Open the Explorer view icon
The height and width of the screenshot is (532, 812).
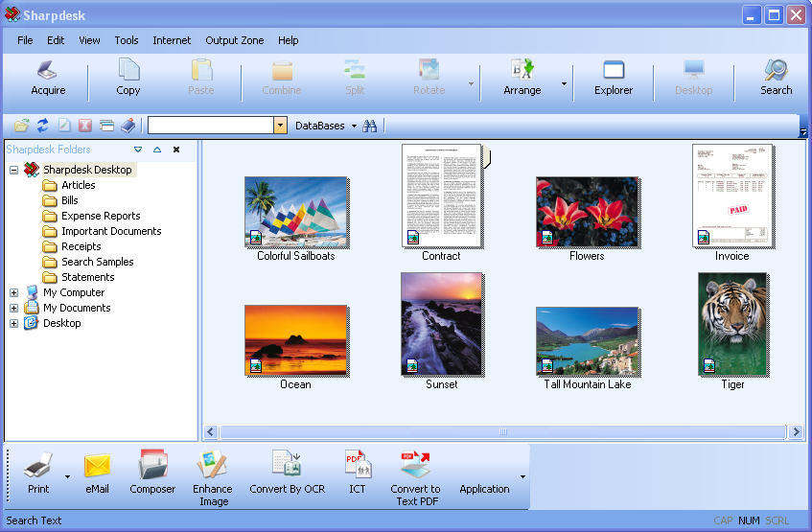tap(614, 70)
